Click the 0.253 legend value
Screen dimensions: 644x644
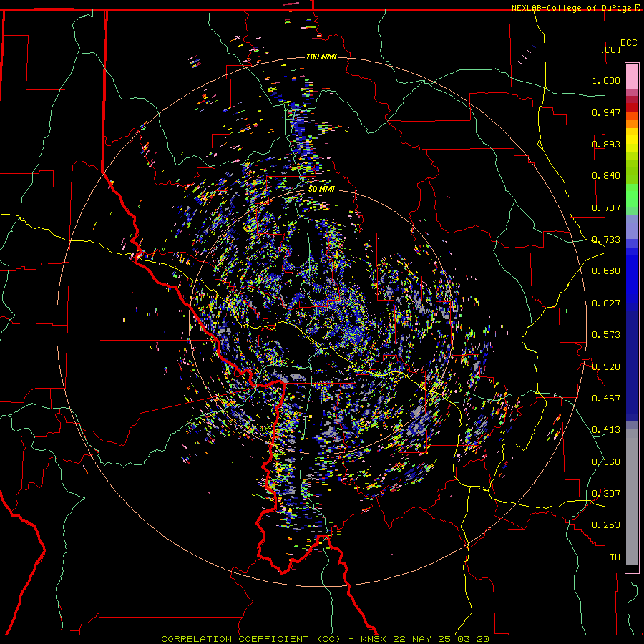pyautogui.click(x=606, y=525)
